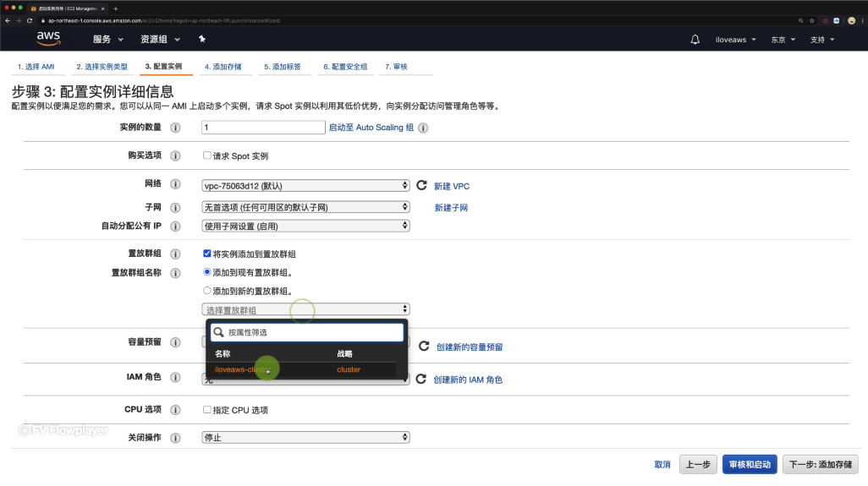
Task: Show info for 容量预留
Action: (175, 342)
